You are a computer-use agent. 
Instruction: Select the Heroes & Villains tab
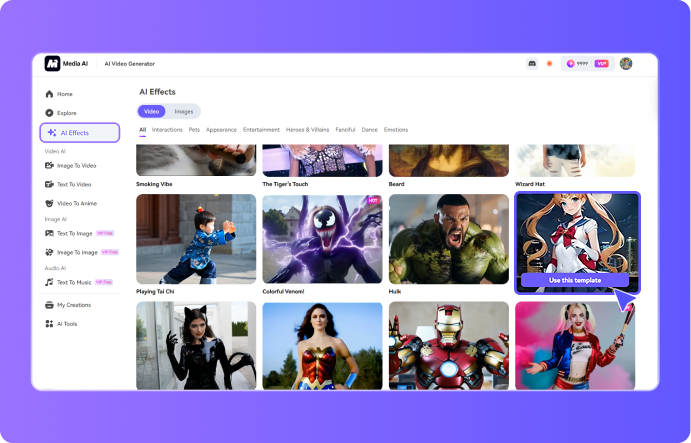click(308, 130)
